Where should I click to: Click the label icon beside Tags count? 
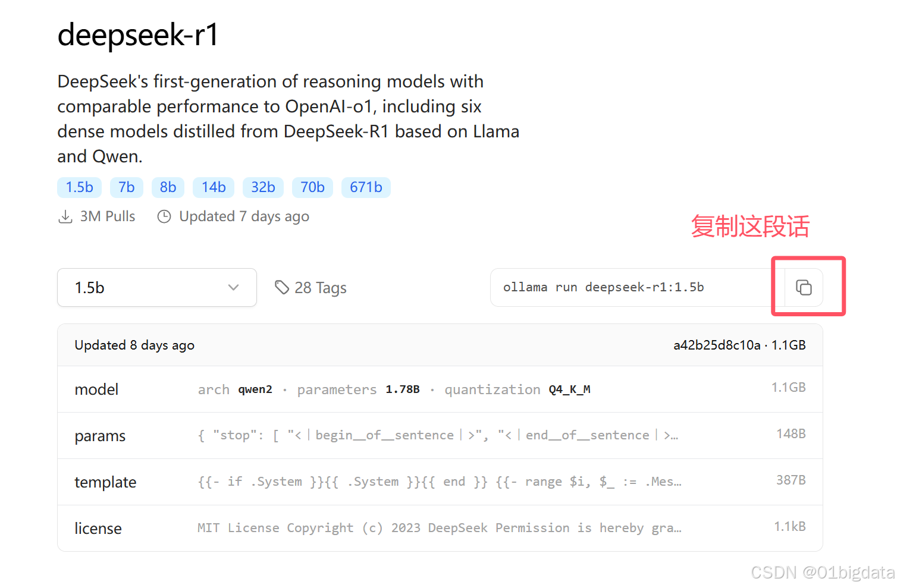pyautogui.click(x=281, y=287)
